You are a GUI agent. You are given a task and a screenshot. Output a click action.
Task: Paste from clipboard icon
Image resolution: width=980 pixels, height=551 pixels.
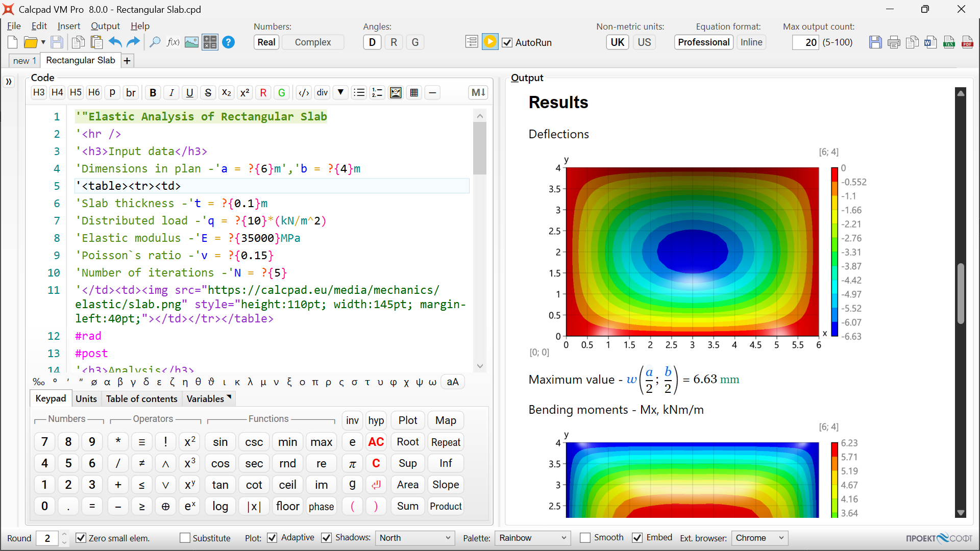tap(96, 42)
